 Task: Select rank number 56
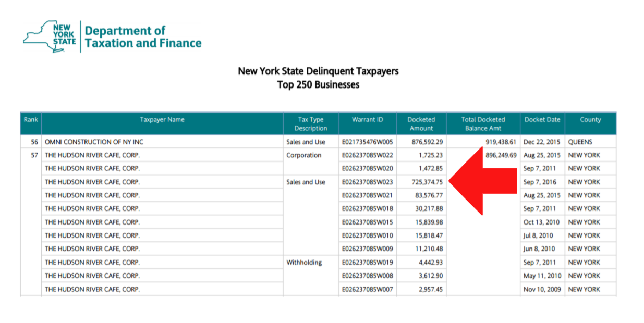coord(34,142)
